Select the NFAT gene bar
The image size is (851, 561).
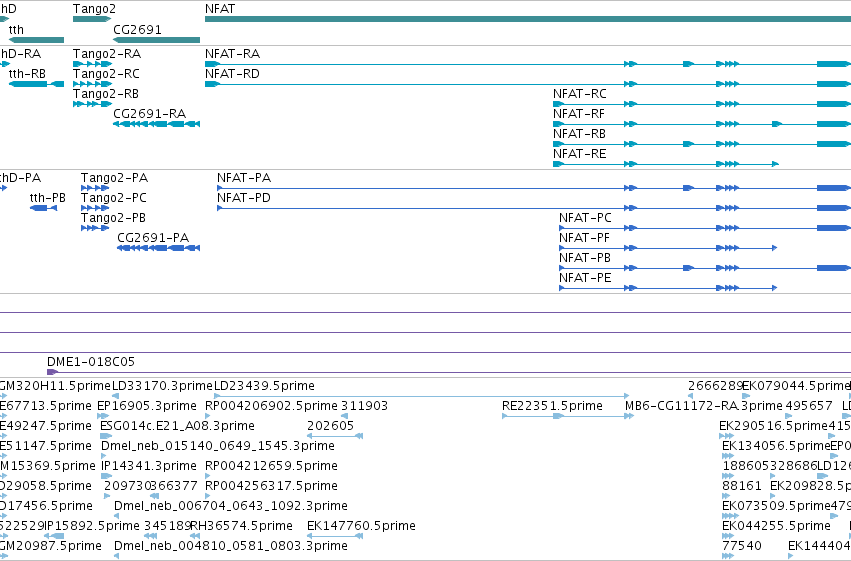528,19
